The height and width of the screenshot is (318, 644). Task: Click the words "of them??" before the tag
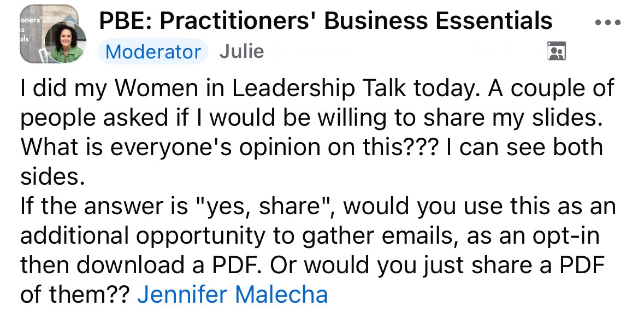click(75, 294)
